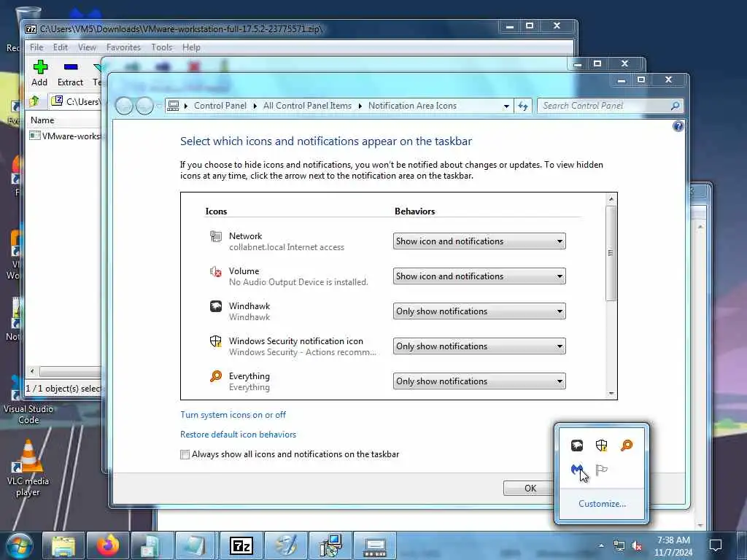
Task: Go to Control Panel in breadcrumb
Action: pyautogui.click(x=220, y=106)
